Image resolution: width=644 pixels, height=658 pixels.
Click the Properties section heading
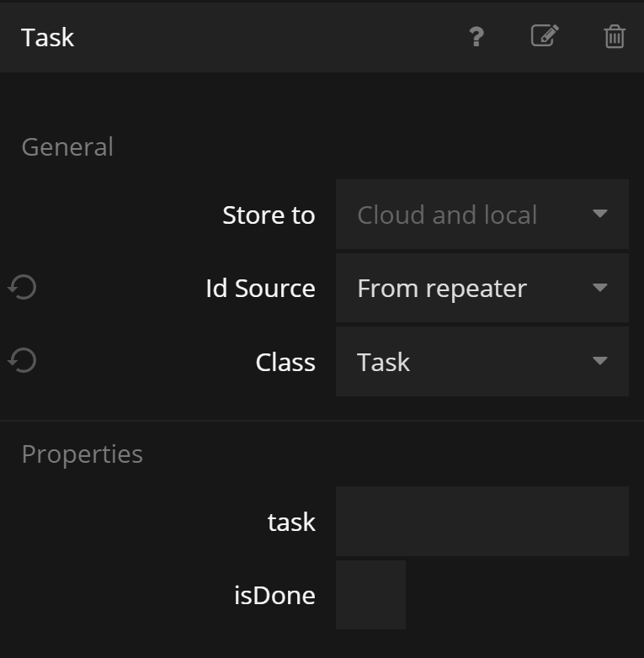click(x=82, y=454)
